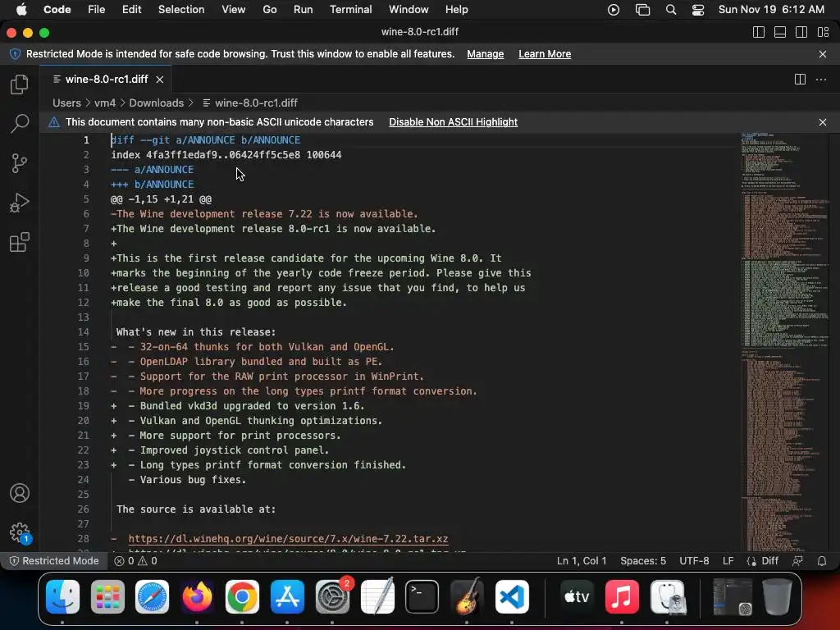Open the Selection menu

click(181, 10)
